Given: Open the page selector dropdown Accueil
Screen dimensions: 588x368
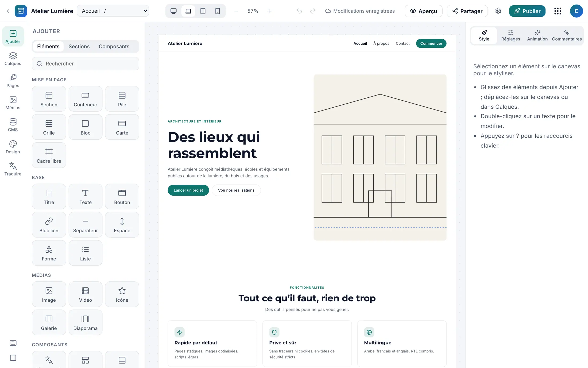Looking at the screenshot, I should pyautogui.click(x=113, y=11).
